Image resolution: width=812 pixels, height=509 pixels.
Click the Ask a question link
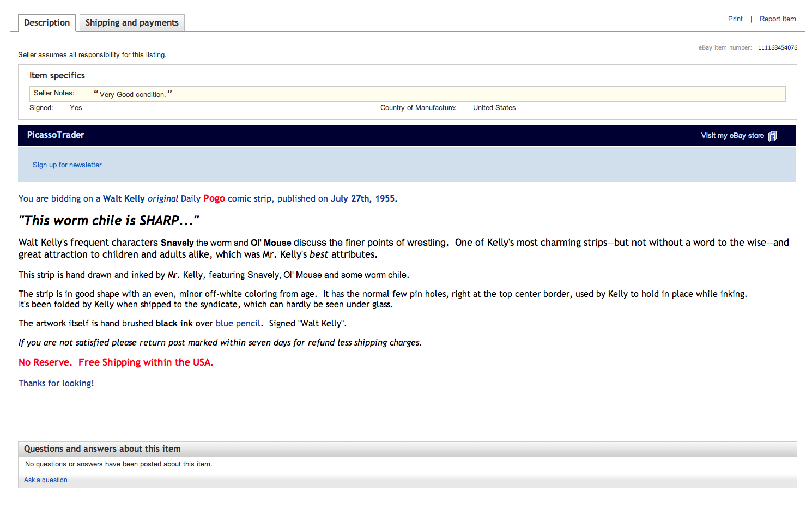(x=46, y=480)
